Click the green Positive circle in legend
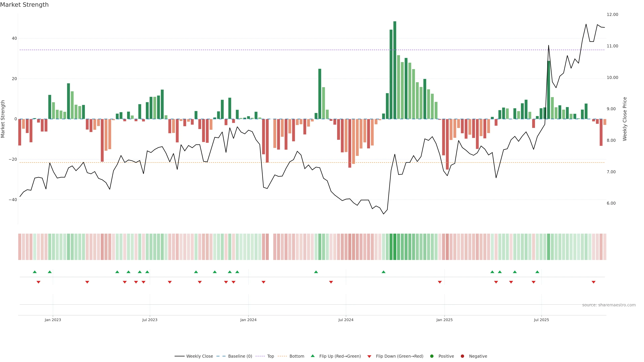Image resolution: width=644 pixels, height=362 pixels. pos(432,356)
